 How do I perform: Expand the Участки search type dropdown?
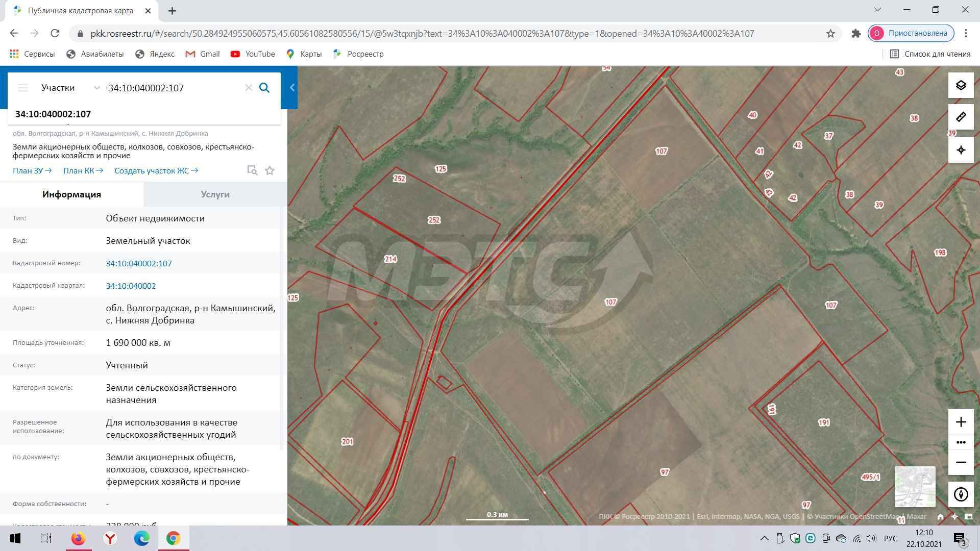coord(96,88)
